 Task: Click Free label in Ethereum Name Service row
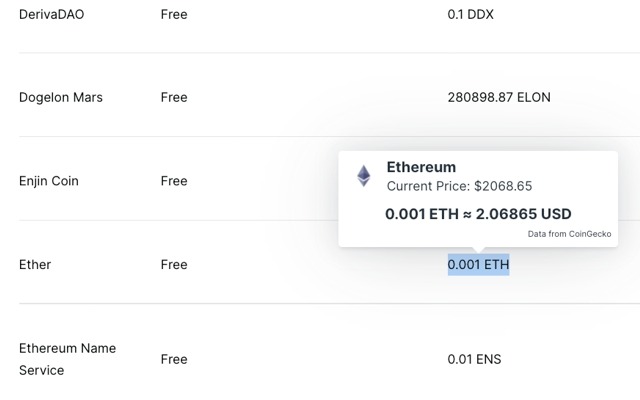tap(174, 359)
